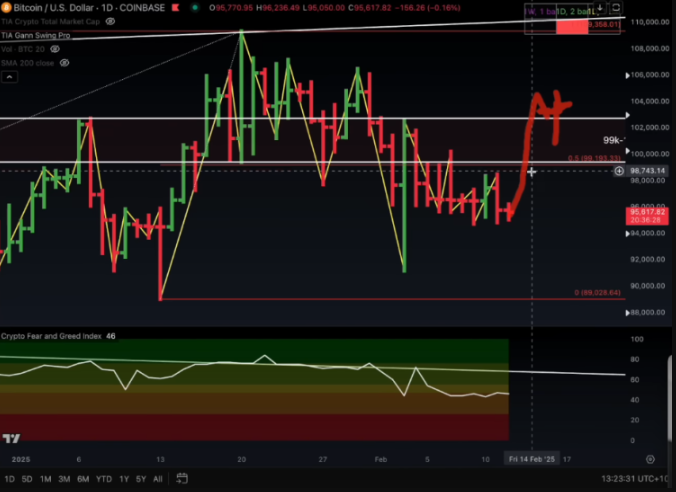This screenshot has height=492, width=676.
Task: Toggle visibility of TIA Crypto Total Market Cap
Action: point(108,20)
